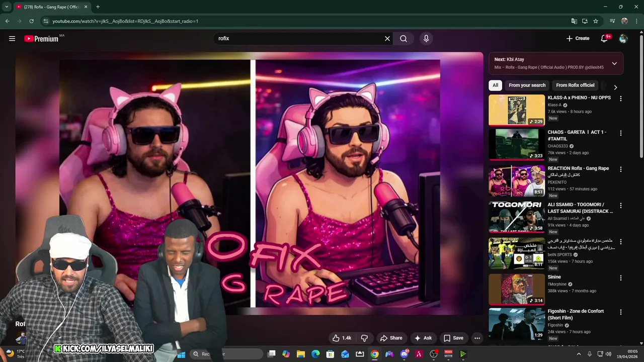Visit the Klass-A channel name

[554, 105]
